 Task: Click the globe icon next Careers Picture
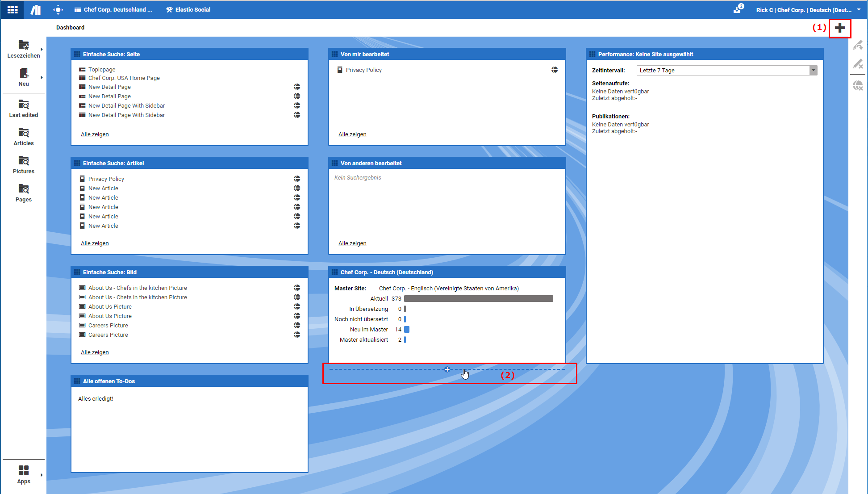pyautogui.click(x=297, y=325)
